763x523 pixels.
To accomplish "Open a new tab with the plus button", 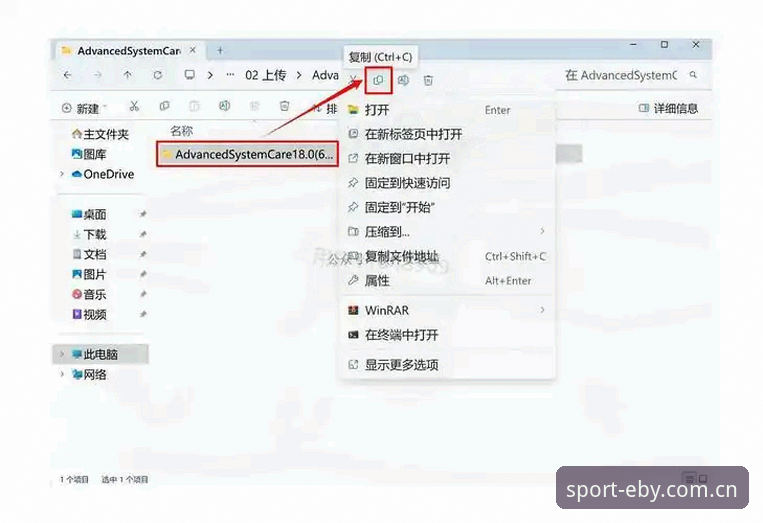I will click(x=220, y=50).
